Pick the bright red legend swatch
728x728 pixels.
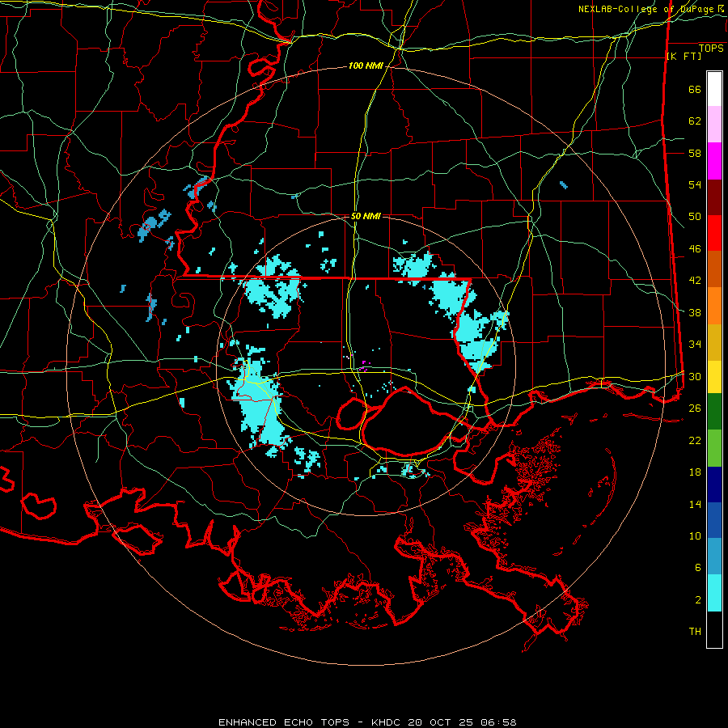click(x=714, y=234)
